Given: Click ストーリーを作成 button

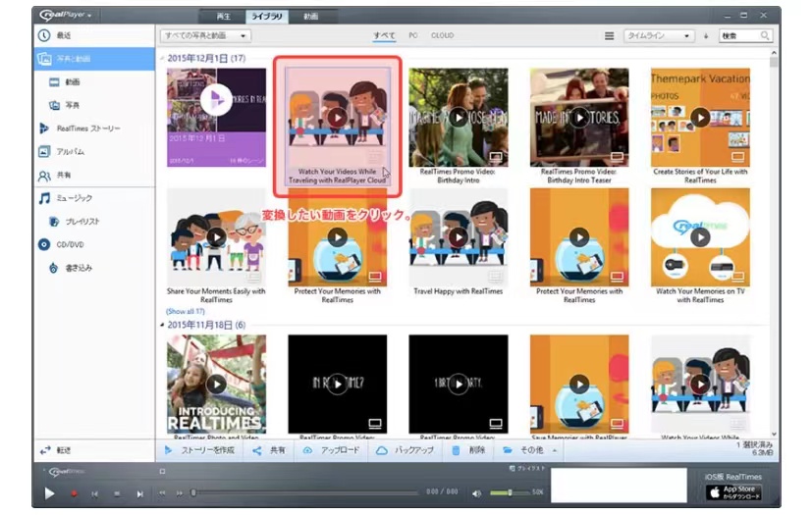Looking at the screenshot, I should click(200, 450).
